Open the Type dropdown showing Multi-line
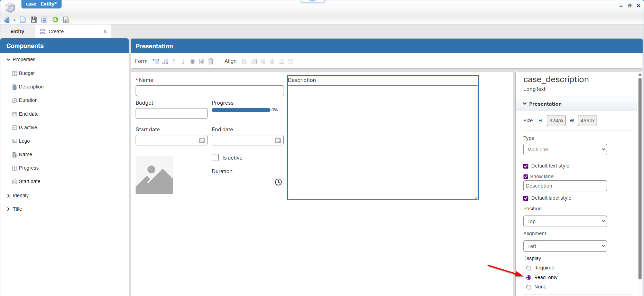The width and height of the screenshot is (644, 296). 565,150
